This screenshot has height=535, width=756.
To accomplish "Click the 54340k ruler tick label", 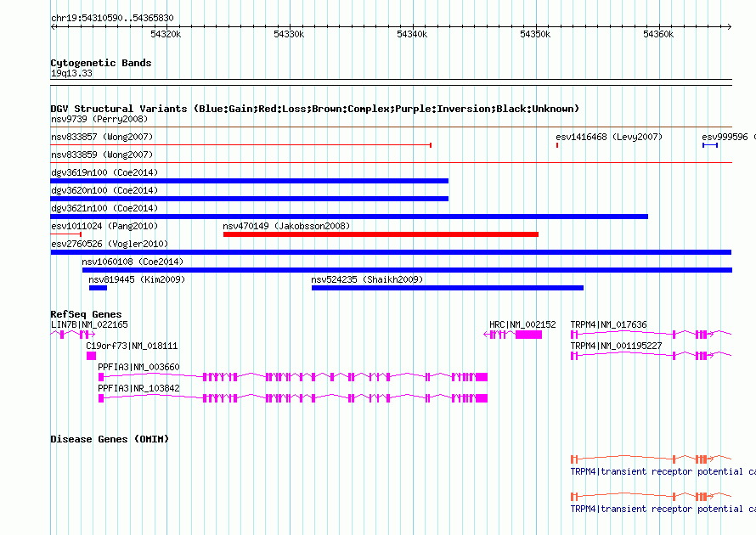I will pyautogui.click(x=412, y=34).
